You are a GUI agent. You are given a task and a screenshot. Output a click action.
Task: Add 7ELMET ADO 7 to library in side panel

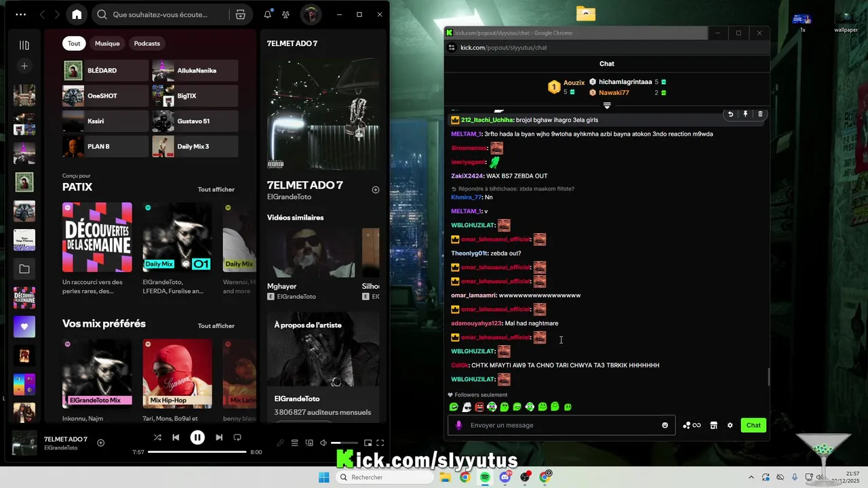click(376, 190)
